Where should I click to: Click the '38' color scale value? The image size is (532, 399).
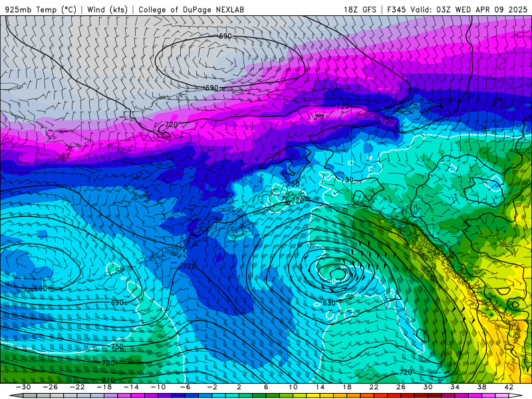click(481, 387)
